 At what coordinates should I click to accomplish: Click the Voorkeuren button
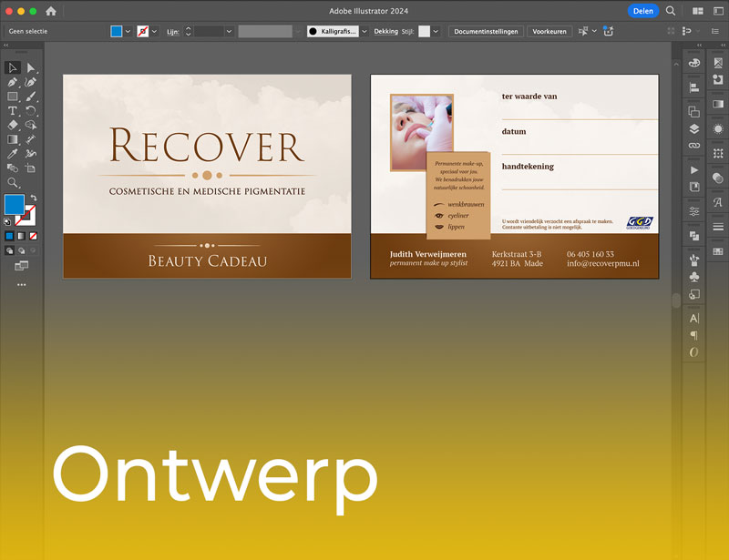coord(549,31)
